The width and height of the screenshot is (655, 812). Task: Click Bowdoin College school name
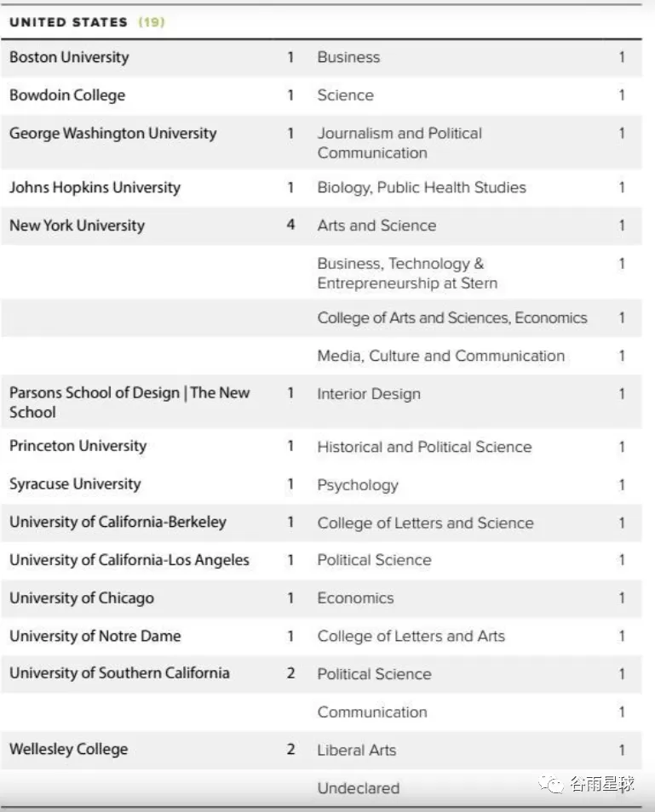pyautogui.click(x=67, y=95)
